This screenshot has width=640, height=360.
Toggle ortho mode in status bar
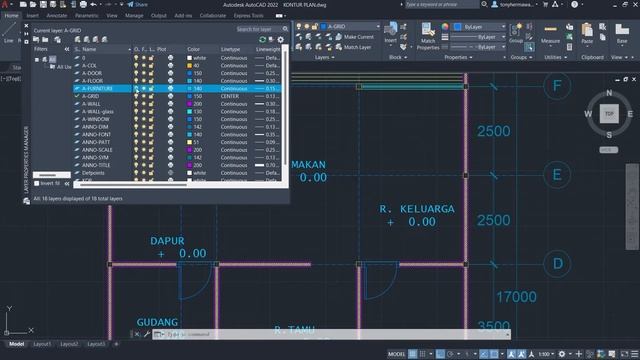440,354
